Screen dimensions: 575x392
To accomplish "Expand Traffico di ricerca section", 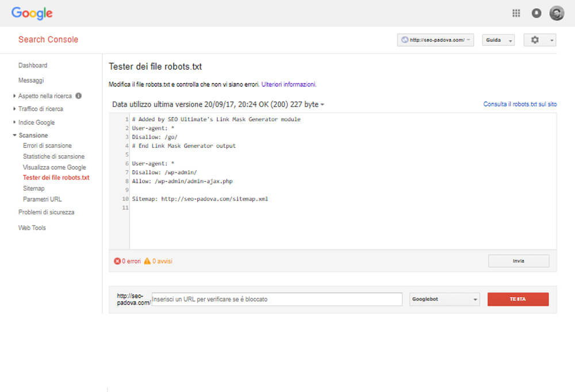I will point(14,109).
